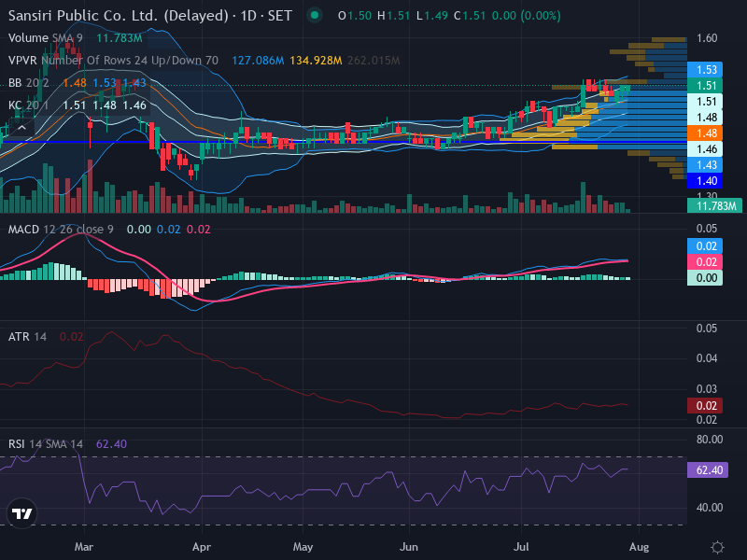747x560 pixels.
Task: Select the RSI 14 SMA 14 legend
Action: click(x=45, y=444)
